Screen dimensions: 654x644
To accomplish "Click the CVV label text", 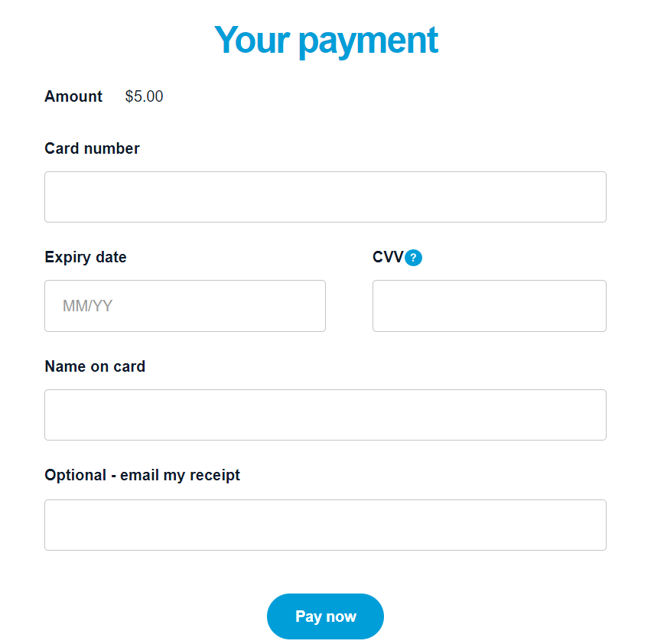I will click(388, 257).
